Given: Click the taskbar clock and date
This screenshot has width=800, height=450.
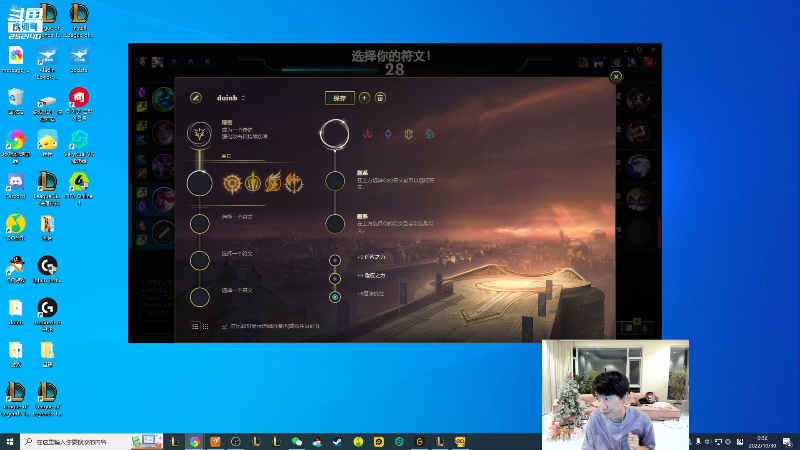Looking at the screenshot, I should [762, 442].
